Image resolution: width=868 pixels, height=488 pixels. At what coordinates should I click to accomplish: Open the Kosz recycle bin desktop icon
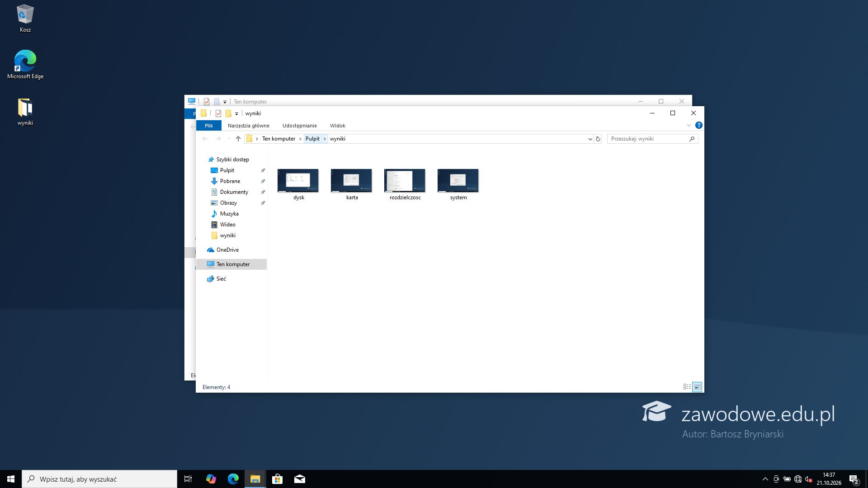[x=25, y=19]
